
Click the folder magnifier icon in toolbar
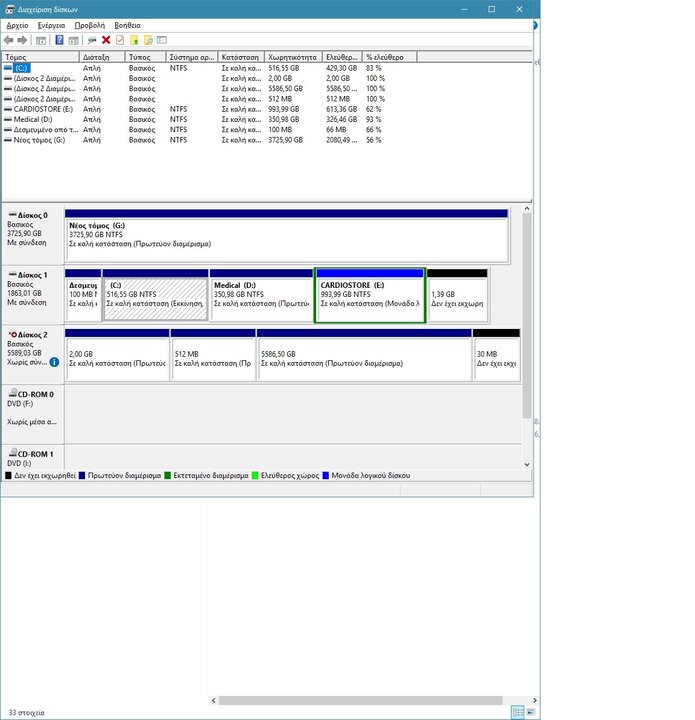(148, 40)
